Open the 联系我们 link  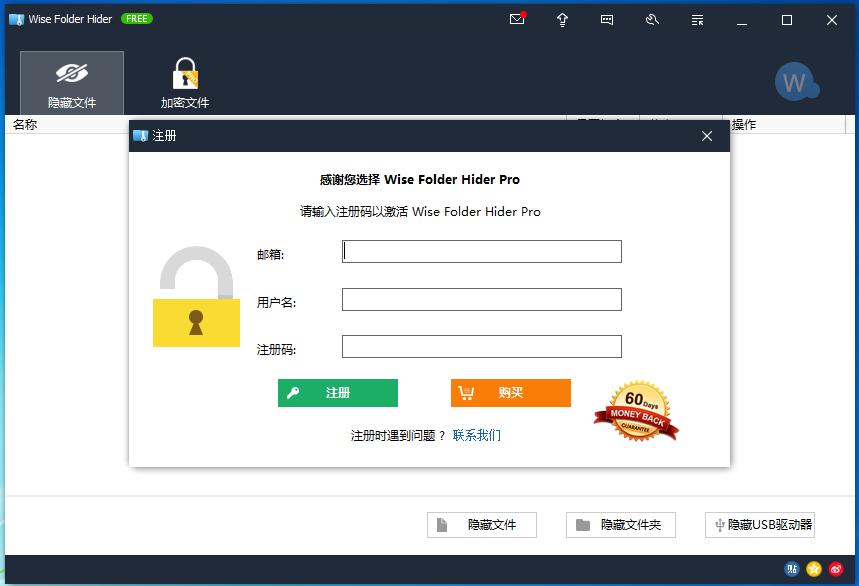[477, 435]
